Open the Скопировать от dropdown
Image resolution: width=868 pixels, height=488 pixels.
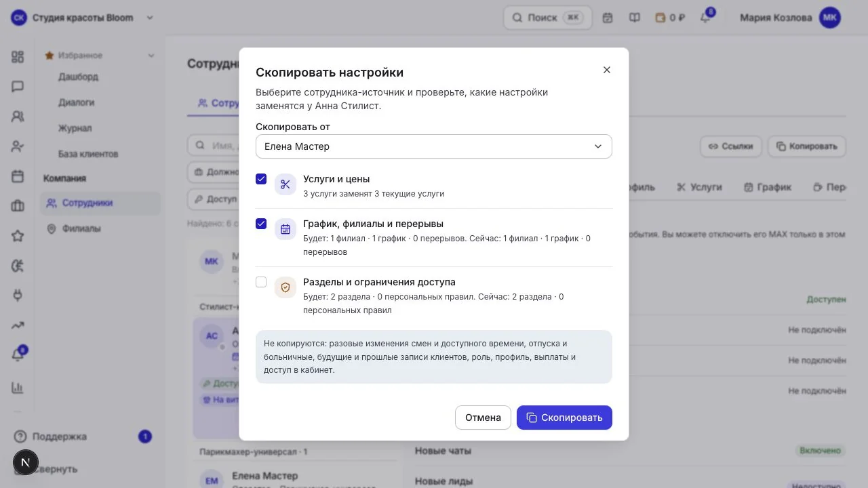(434, 146)
